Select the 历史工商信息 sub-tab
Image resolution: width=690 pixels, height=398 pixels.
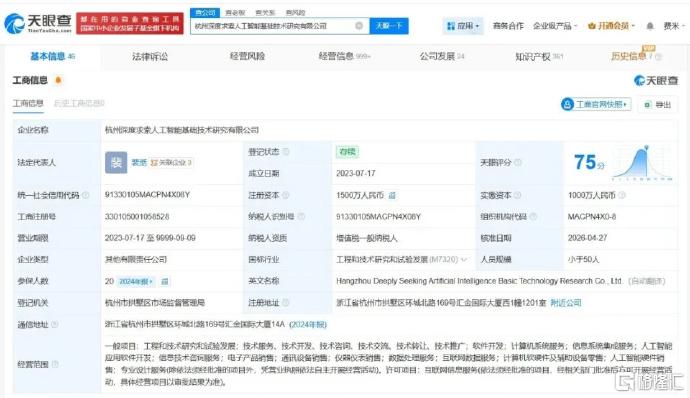(x=79, y=104)
